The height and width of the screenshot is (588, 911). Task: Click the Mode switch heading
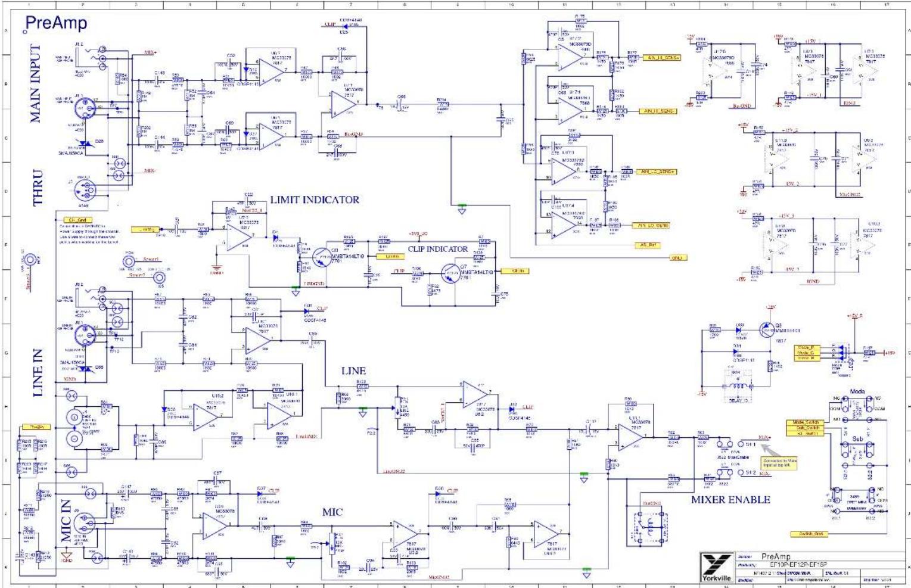point(857,391)
